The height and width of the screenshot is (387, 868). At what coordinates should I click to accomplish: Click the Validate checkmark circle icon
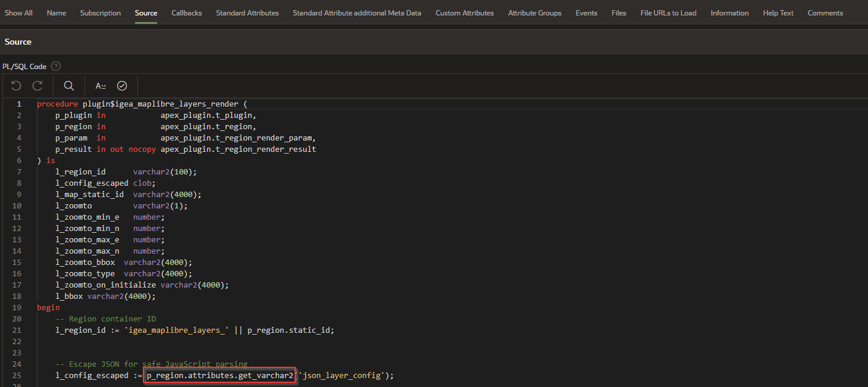click(x=122, y=86)
